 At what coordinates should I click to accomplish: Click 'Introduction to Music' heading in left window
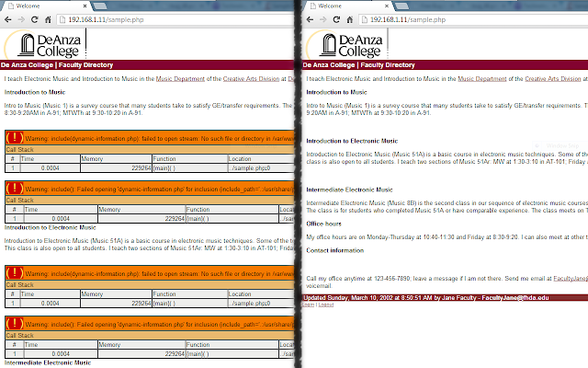click(35, 92)
